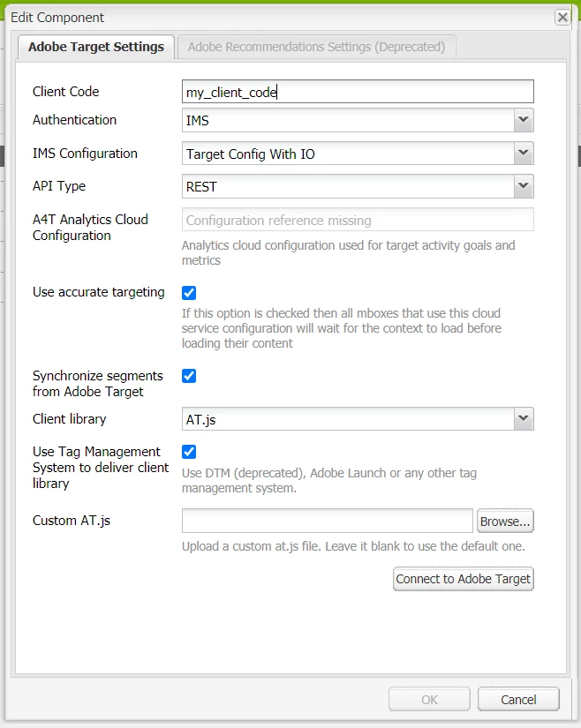Click the AT.js client library field
Viewport: 581px width, 728px height.
(348, 419)
